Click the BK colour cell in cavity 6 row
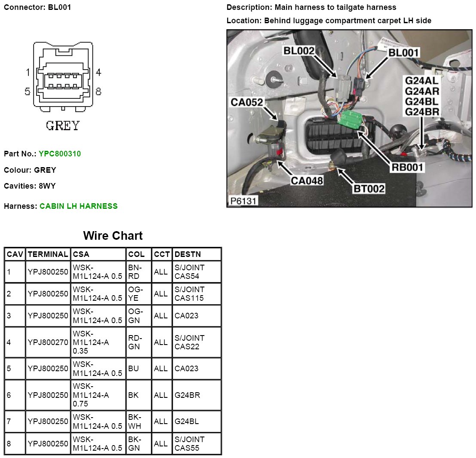The image size is (476, 458). click(139, 395)
